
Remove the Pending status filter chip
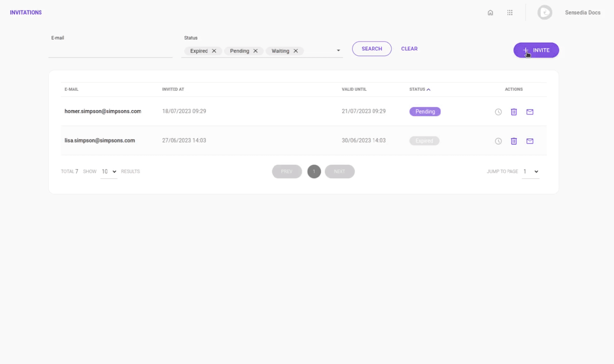pyautogui.click(x=255, y=51)
